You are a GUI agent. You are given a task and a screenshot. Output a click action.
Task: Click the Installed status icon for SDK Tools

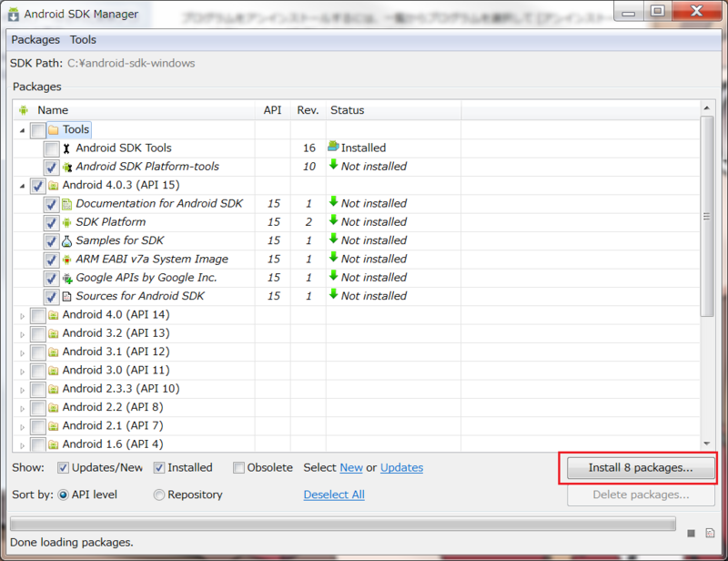point(333,147)
